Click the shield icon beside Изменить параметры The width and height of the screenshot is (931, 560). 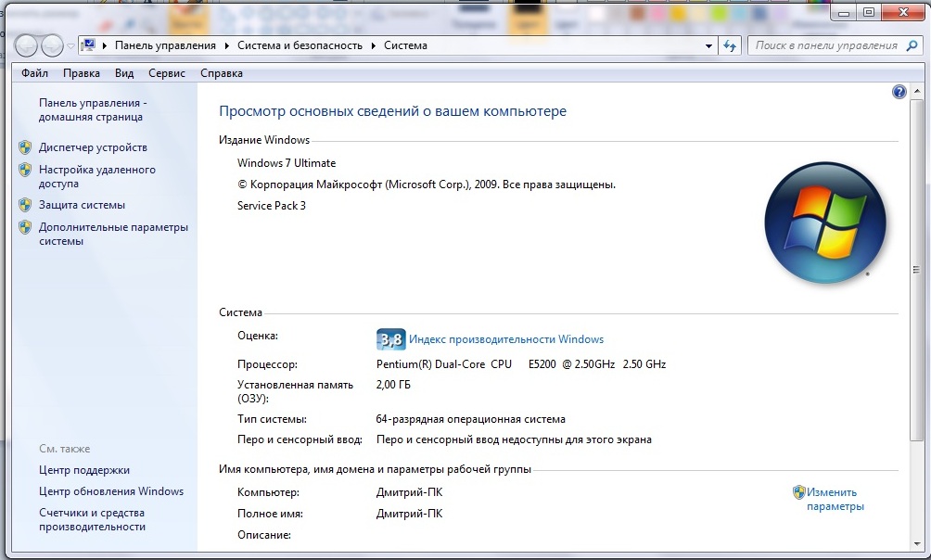click(x=798, y=492)
